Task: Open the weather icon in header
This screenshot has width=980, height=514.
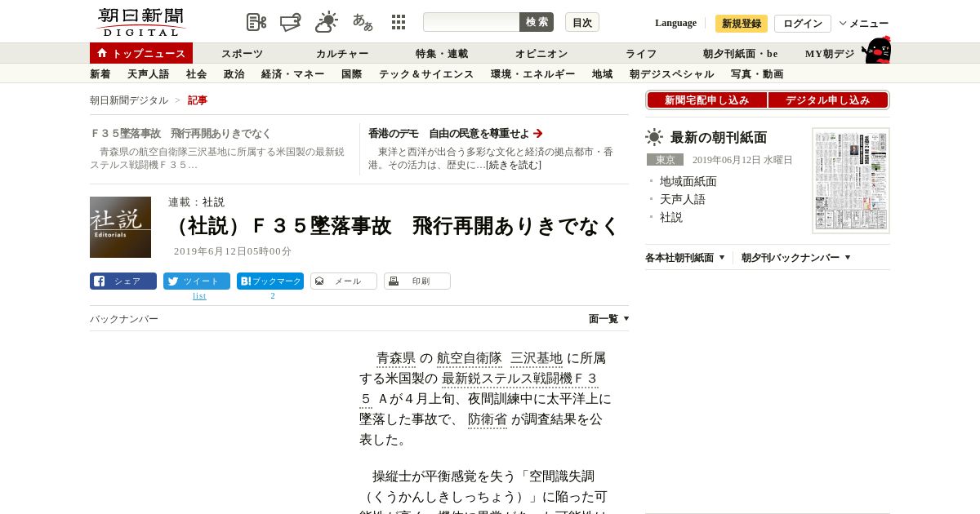Action: [327, 22]
